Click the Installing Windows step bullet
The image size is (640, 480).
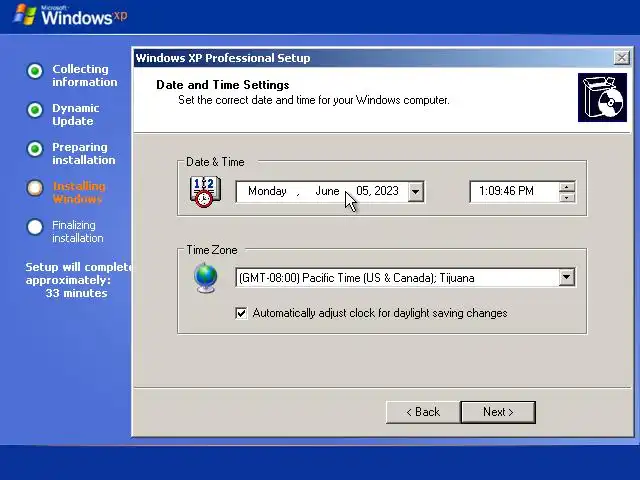(x=35, y=188)
